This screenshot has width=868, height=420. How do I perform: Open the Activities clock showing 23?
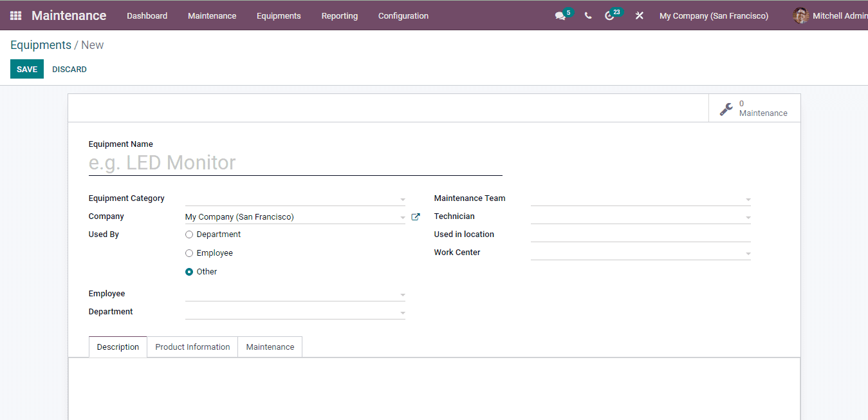pyautogui.click(x=610, y=15)
